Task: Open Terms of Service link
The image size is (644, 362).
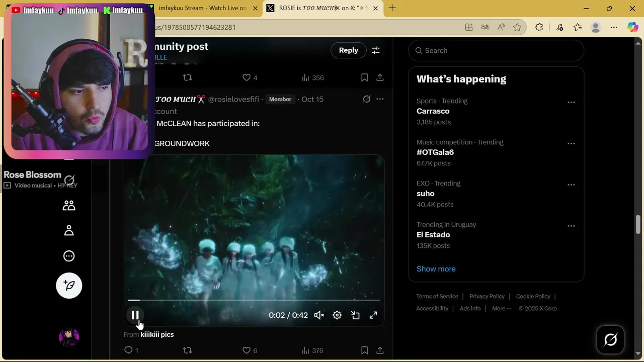Action: [437, 296]
